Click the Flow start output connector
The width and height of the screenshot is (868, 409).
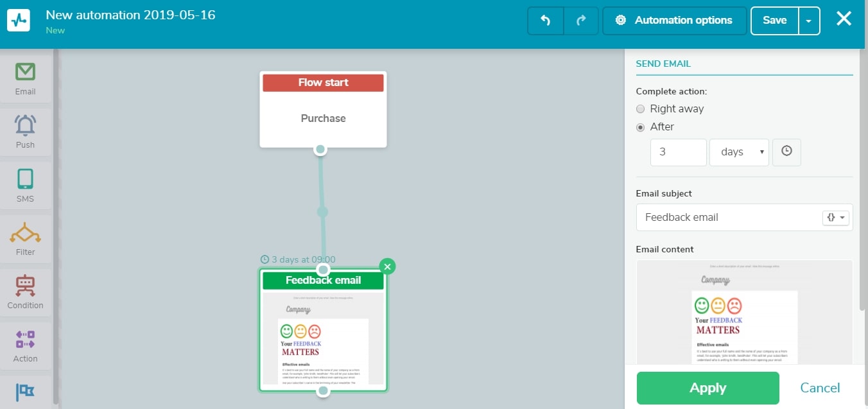pos(320,150)
